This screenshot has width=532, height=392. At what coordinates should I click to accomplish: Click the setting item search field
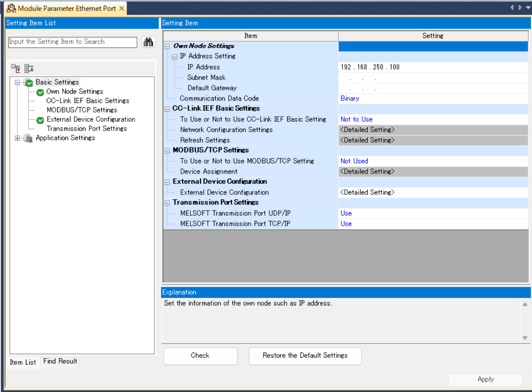coord(73,42)
